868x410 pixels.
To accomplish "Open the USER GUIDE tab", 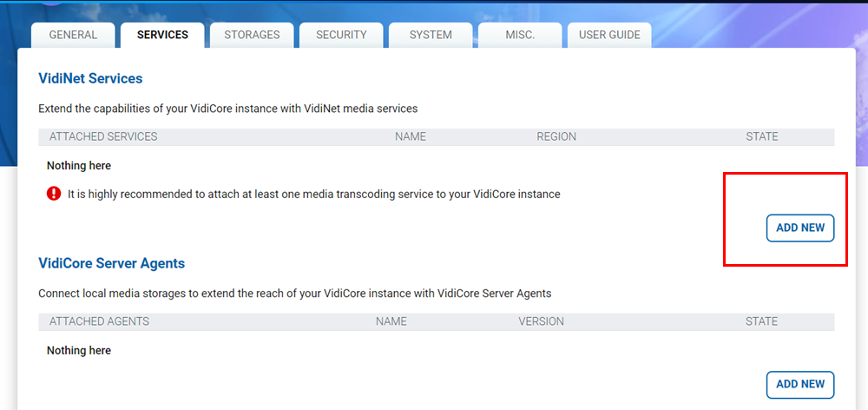I will (x=609, y=35).
